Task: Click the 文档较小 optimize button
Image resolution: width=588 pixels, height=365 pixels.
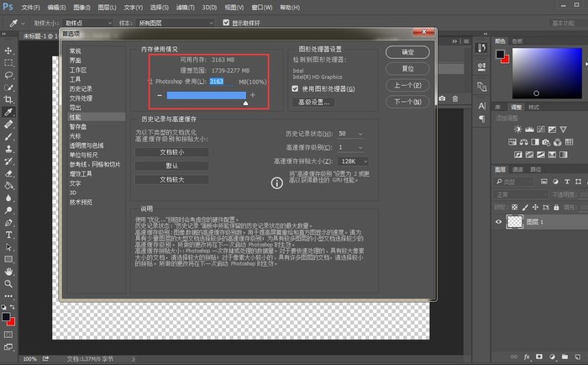Action: pyautogui.click(x=171, y=152)
